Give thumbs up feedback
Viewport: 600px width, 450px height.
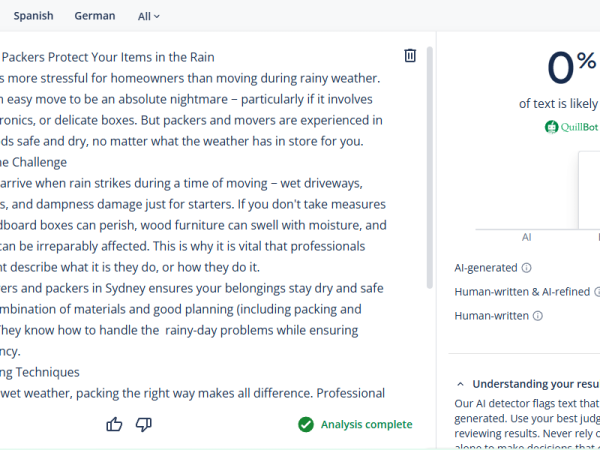pyautogui.click(x=114, y=424)
